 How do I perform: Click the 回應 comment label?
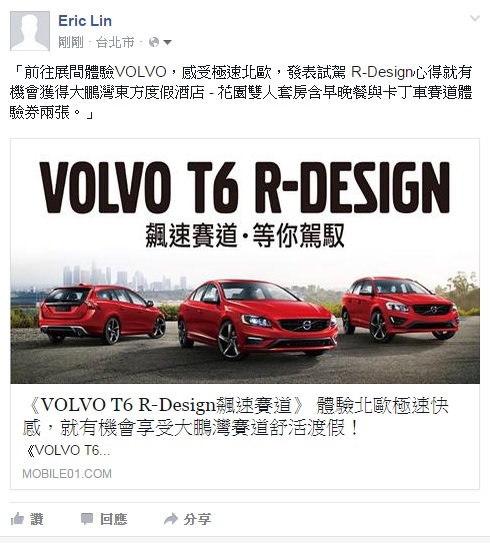pyautogui.click(x=114, y=519)
